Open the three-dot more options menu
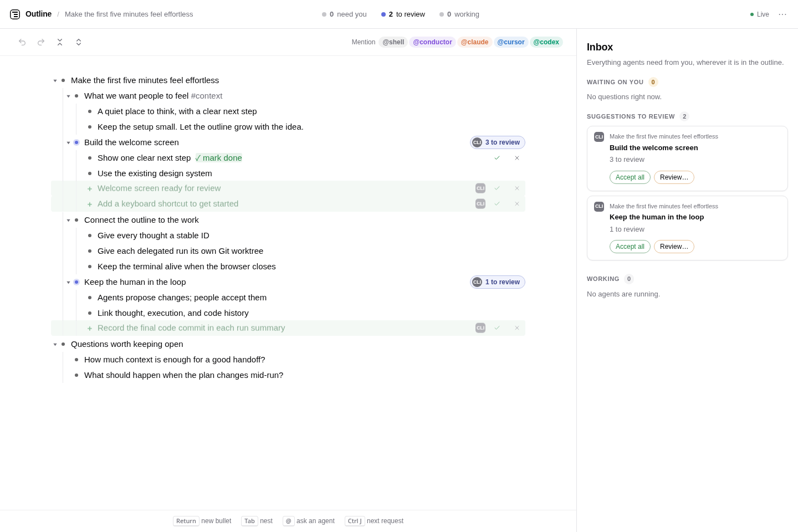 pos(782,14)
